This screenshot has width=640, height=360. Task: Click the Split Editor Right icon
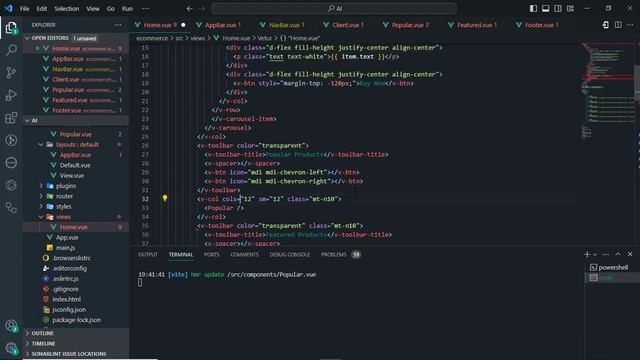point(618,25)
